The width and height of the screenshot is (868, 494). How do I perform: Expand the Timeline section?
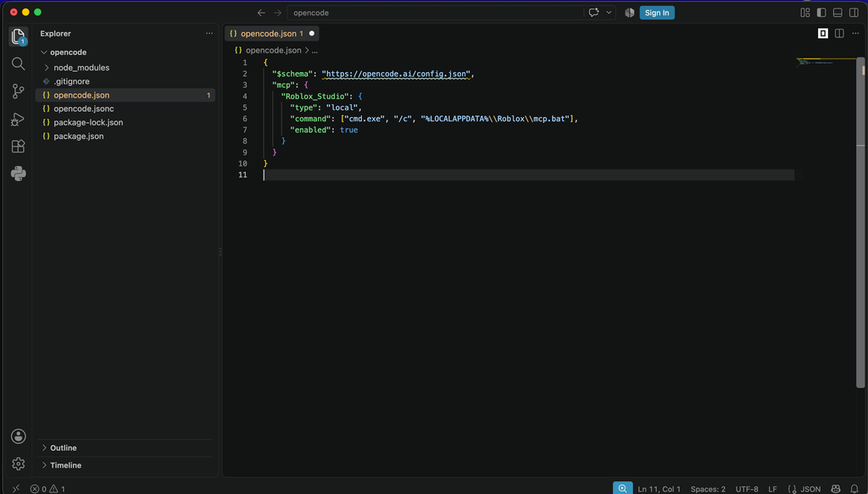(65, 465)
